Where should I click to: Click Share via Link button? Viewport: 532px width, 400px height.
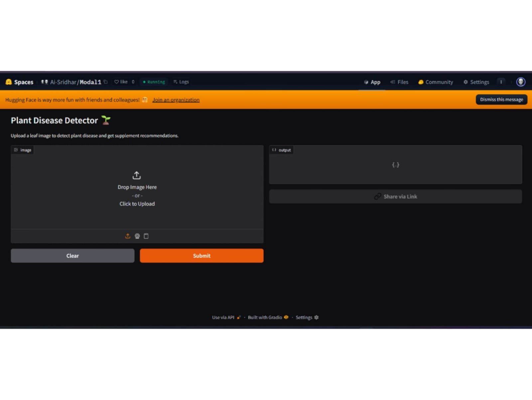click(395, 197)
